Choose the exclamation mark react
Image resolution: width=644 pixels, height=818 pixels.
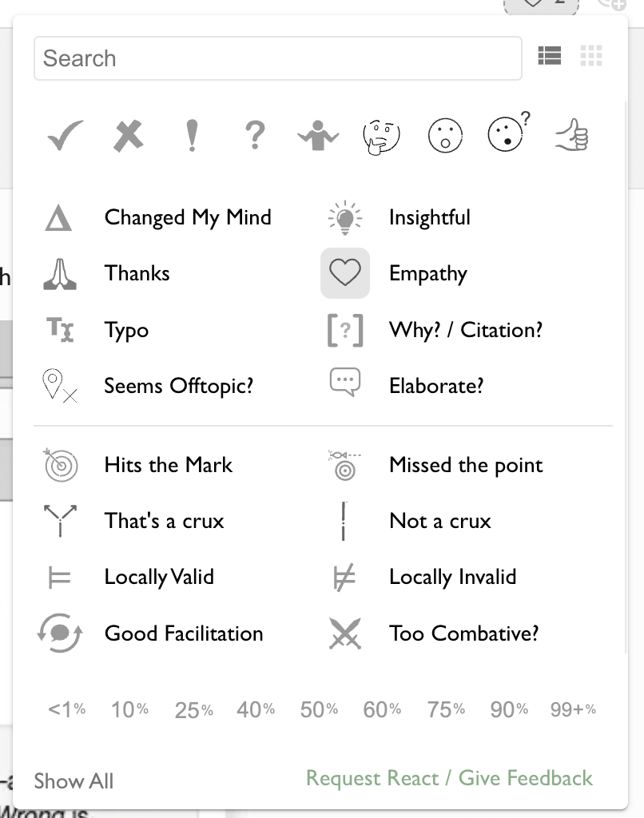191,137
